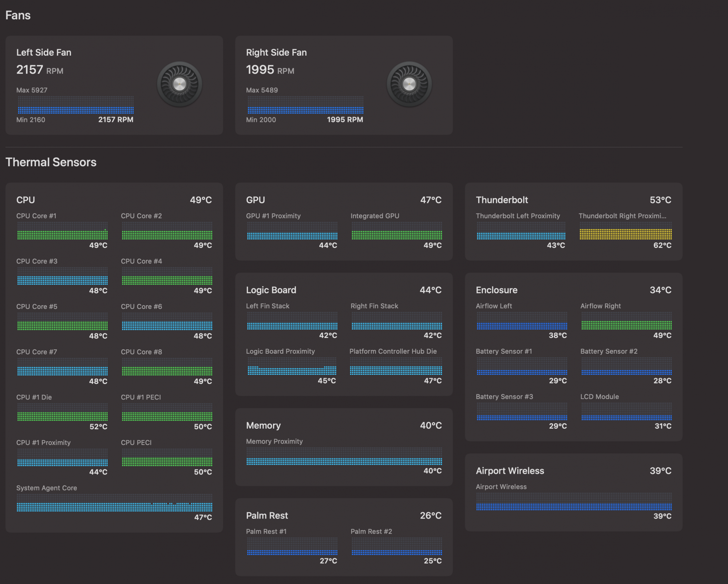Select the Palm Rest #2 graph

[x=397, y=547]
